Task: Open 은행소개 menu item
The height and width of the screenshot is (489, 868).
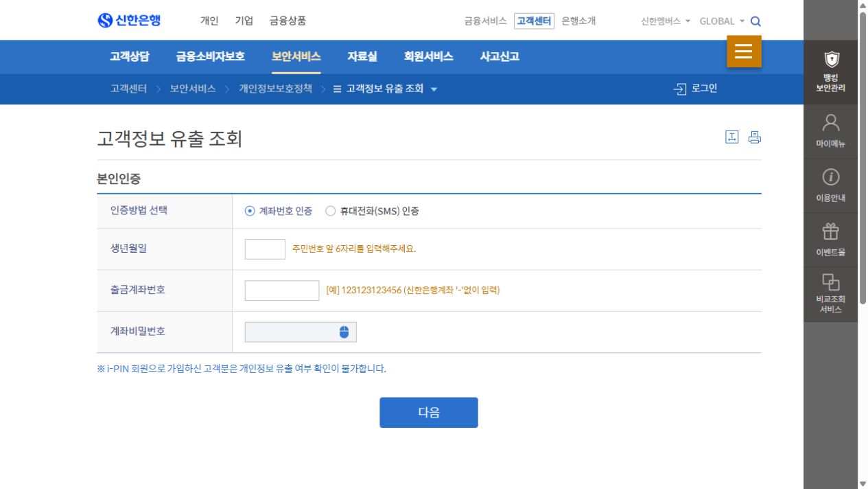Action: (578, 21)
